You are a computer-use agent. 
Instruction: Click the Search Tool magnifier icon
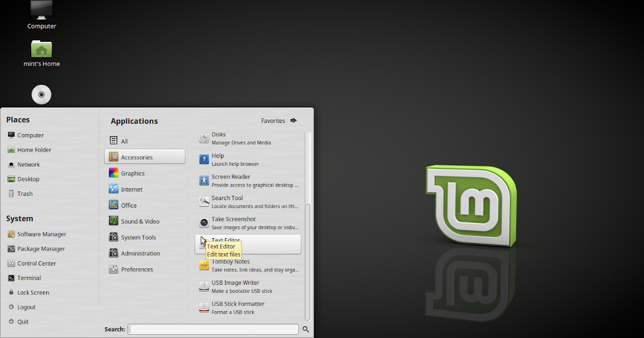(204, 202)
